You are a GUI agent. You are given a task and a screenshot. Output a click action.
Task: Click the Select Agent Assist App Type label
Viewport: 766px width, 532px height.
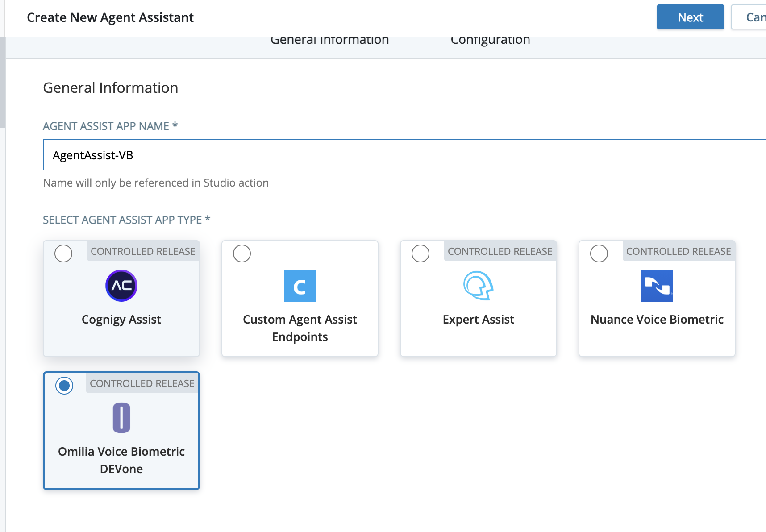click(126, 220)
